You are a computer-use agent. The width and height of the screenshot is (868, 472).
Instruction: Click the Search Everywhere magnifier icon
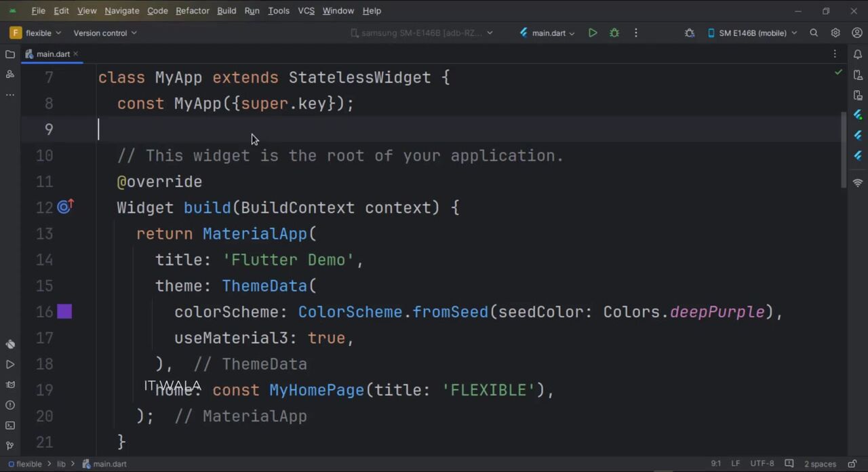[x=814, y=33]
